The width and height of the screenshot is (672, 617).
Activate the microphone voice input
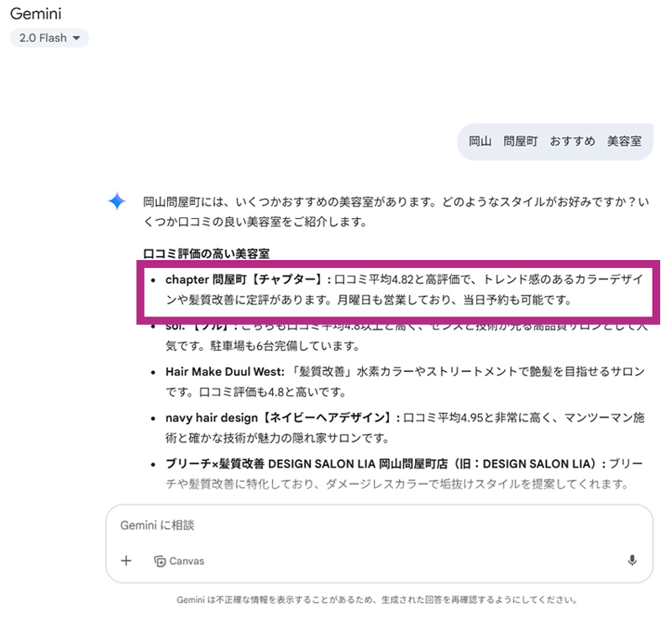(632, 560)
